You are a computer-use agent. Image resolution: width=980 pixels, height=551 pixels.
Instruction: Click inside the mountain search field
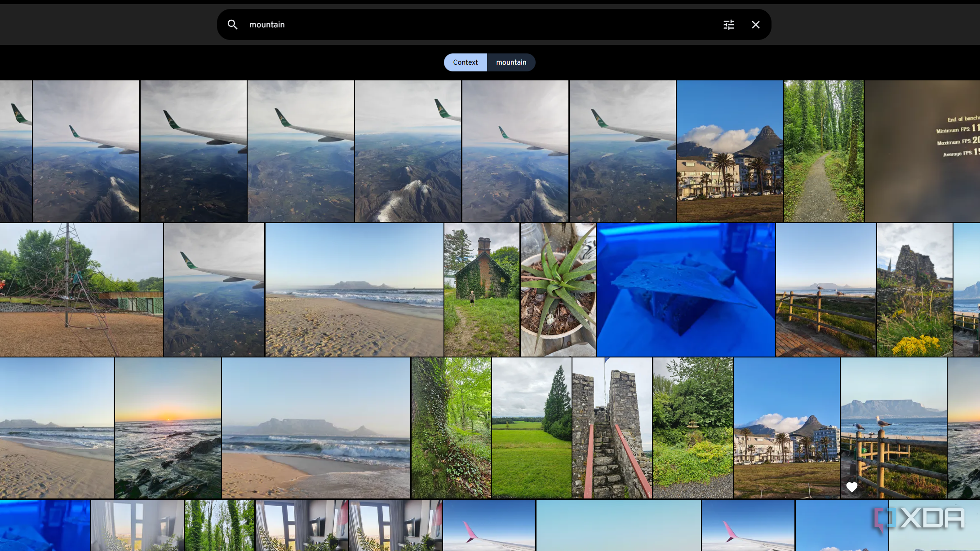[481, 25]
